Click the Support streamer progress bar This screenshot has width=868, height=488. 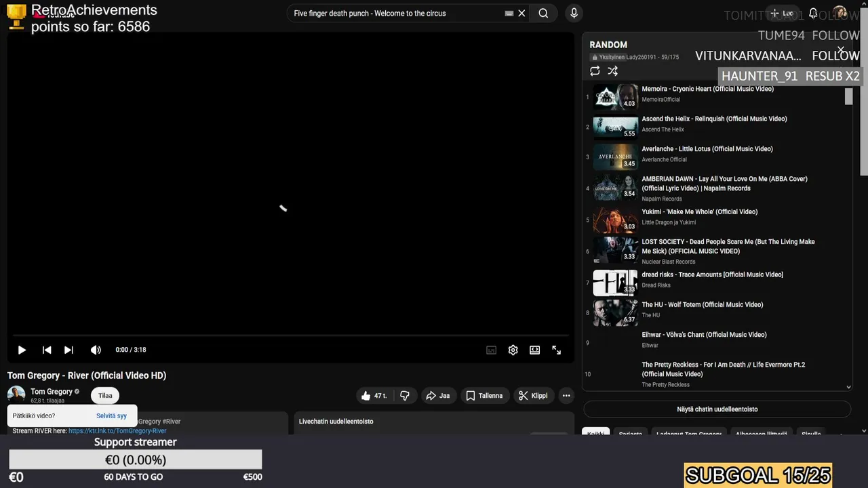pyautogui.click(x=136, y=460)
